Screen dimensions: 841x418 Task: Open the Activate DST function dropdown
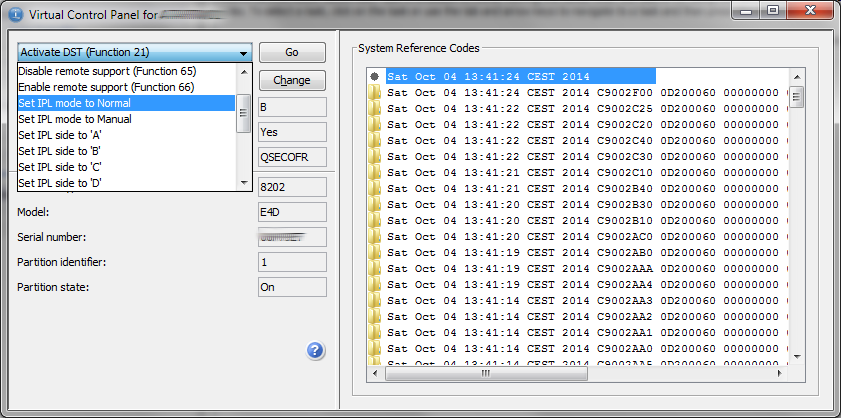(135, 53)
